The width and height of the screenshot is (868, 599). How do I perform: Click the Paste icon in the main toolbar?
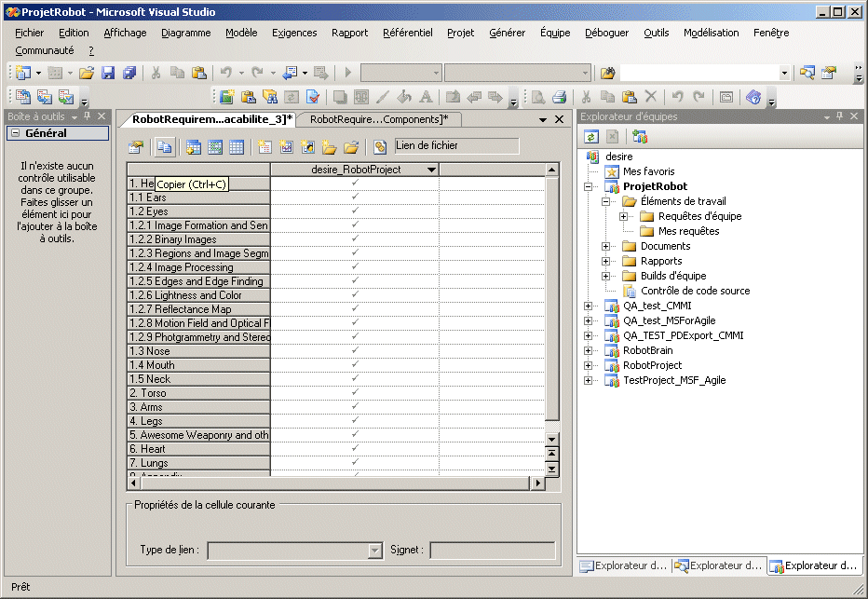pyautogui.click(x=198, y=73)
